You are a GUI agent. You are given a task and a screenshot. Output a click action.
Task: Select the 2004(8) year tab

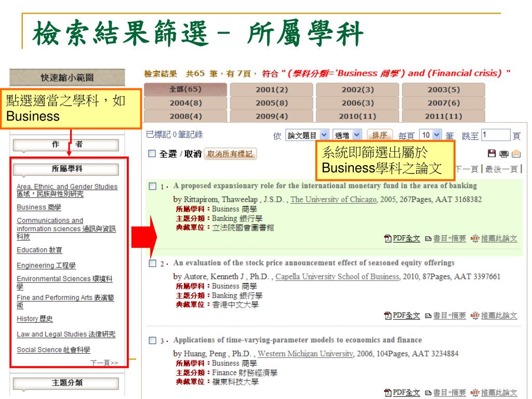pos(185,103)
